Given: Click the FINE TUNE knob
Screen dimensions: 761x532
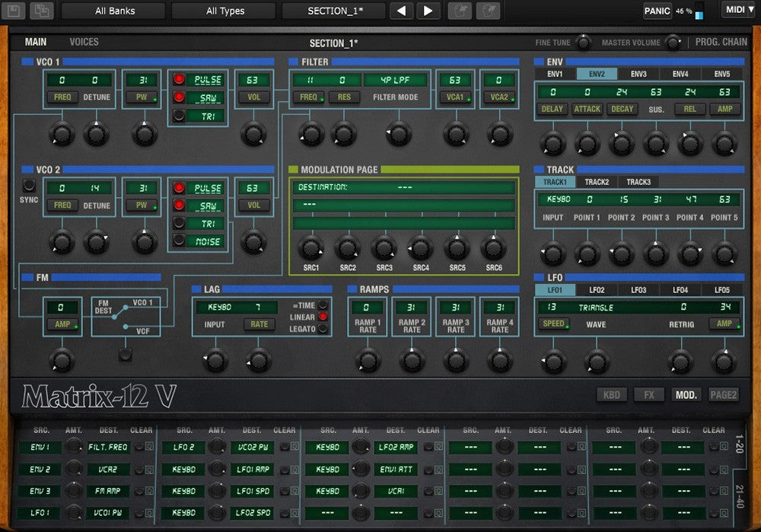Looking at the screenshot, I should pyautogui.click(x=584, y=43).
